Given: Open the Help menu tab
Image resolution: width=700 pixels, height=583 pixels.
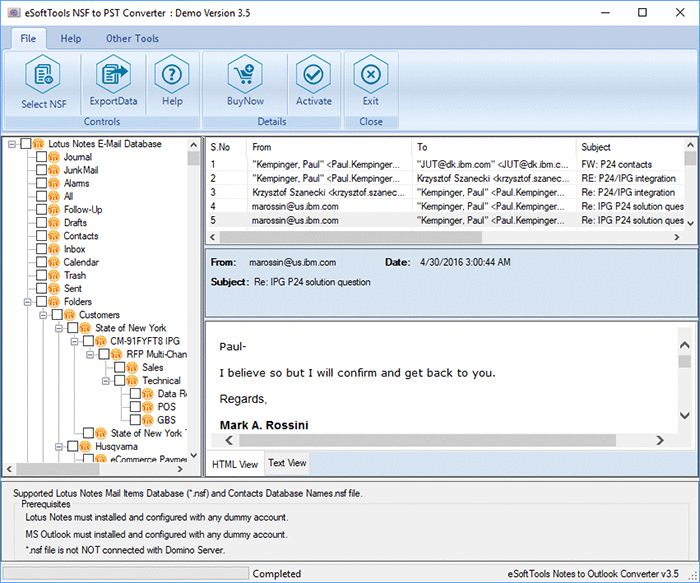Looking at the screenshot, I should 71,38.
